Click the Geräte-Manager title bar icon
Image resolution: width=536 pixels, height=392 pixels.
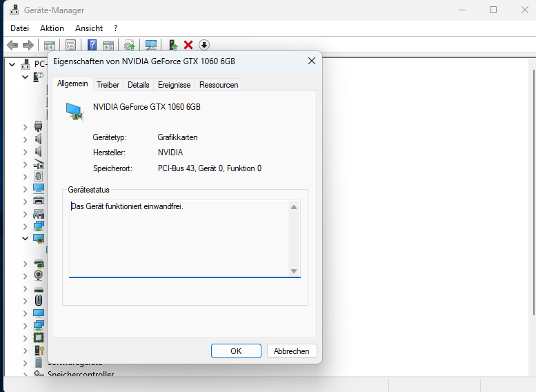point(14,10)
